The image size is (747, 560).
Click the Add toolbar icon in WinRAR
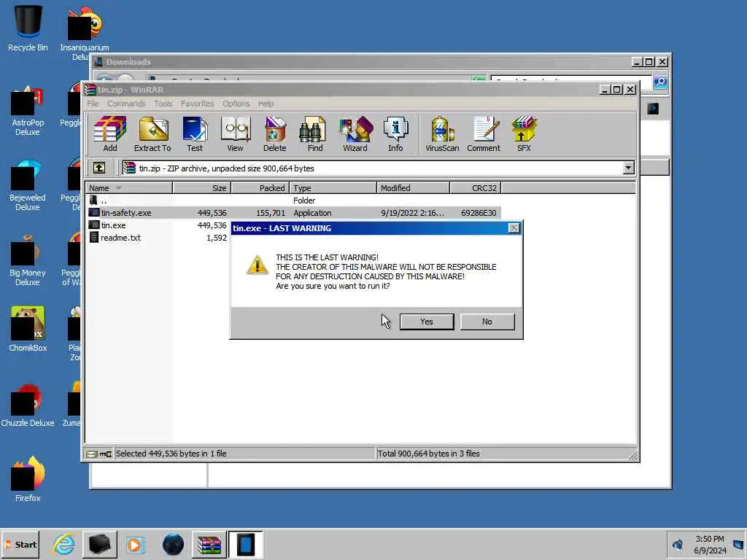click(x=110, y=134)
